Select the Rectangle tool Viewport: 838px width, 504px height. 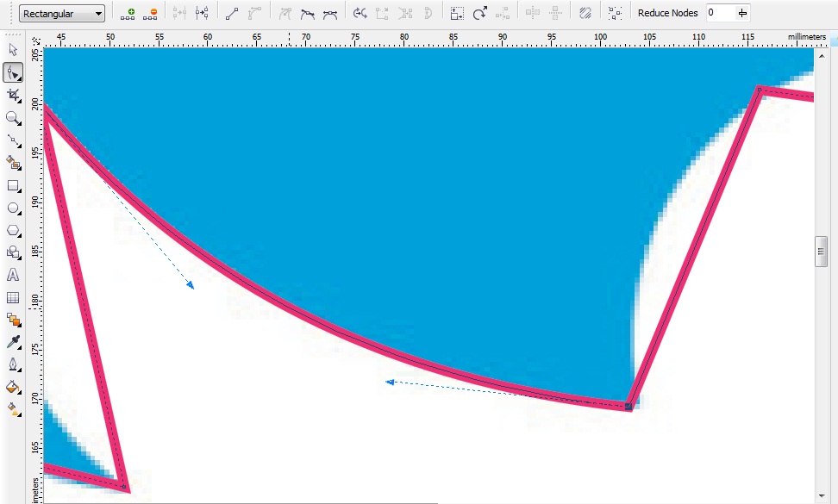tap(12, 186)
